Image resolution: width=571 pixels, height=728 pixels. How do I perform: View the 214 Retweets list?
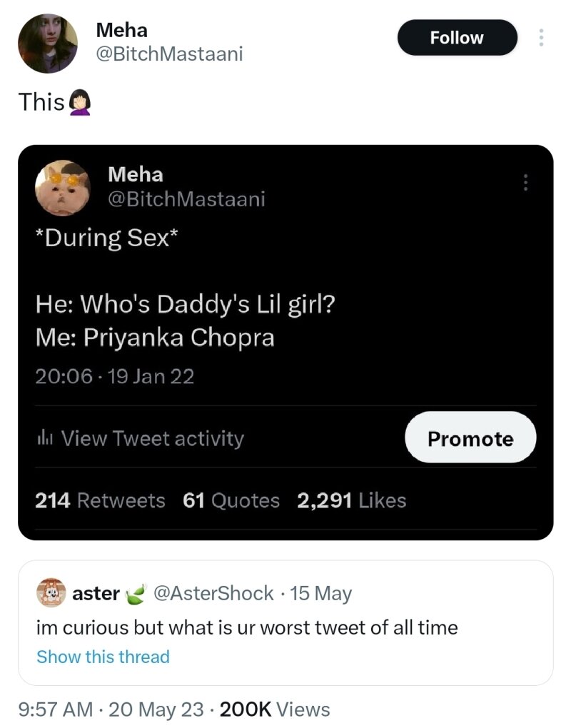pyautogui.click(x=98, y=500)
